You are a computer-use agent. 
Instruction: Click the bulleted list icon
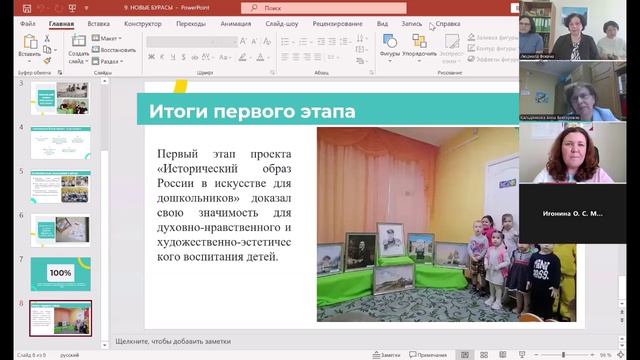coord(285,42)
